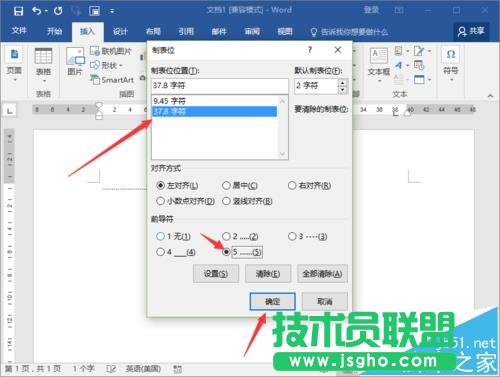Viewport: 500px width, 377px height.
Task: Click the 共享 share button
Action: [471, 31]
